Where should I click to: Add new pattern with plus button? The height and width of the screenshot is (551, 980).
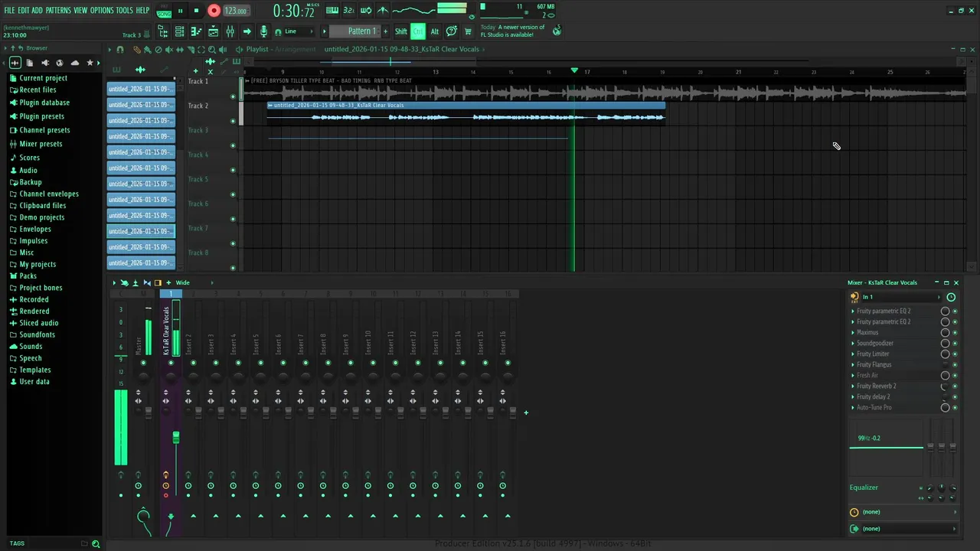(385, 31)
